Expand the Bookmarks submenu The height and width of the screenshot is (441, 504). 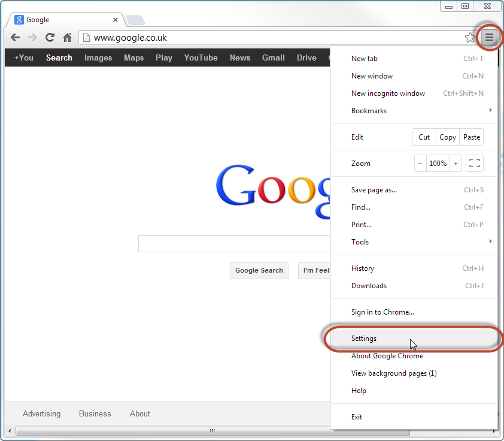pos(414,111)
